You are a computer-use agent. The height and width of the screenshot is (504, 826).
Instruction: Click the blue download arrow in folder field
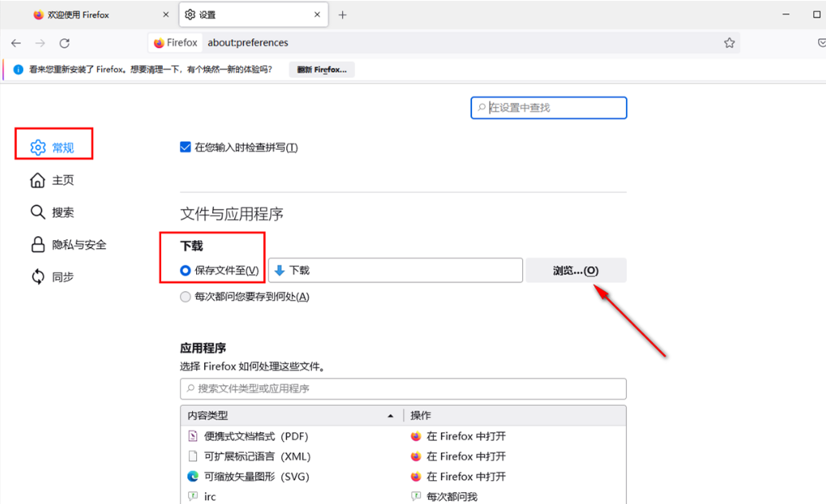pyautogui.click(x=280, y=270)
